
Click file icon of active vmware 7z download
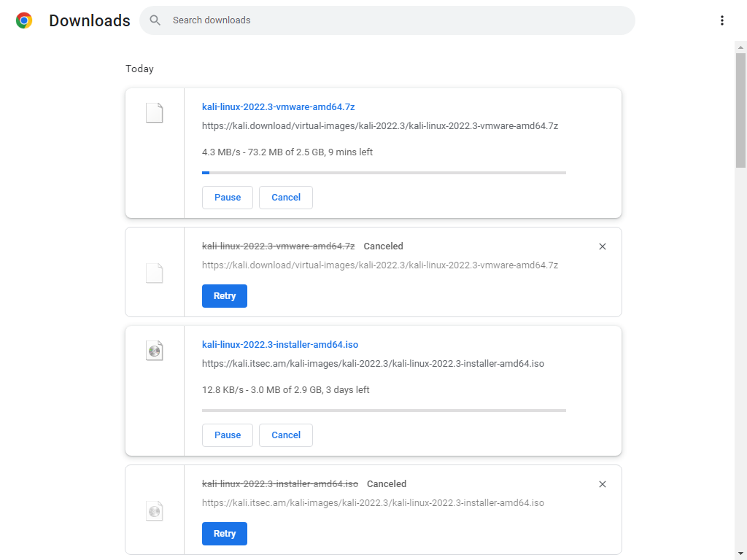[155, 113]
